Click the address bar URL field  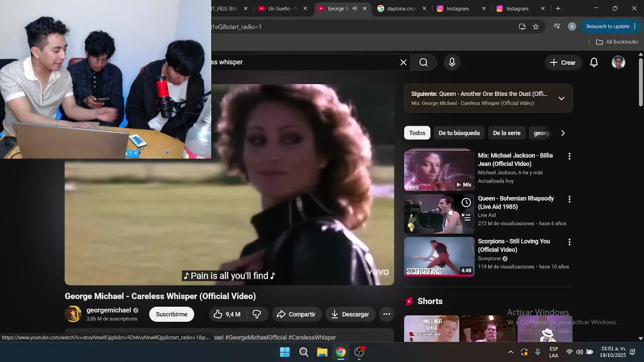click(362, 27)
